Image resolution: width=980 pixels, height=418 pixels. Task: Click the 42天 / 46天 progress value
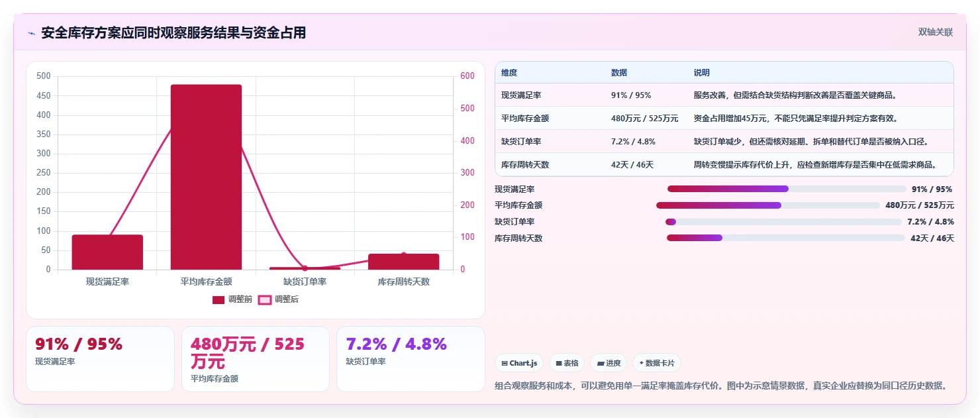pyautogui.click(x=932, y=238)
